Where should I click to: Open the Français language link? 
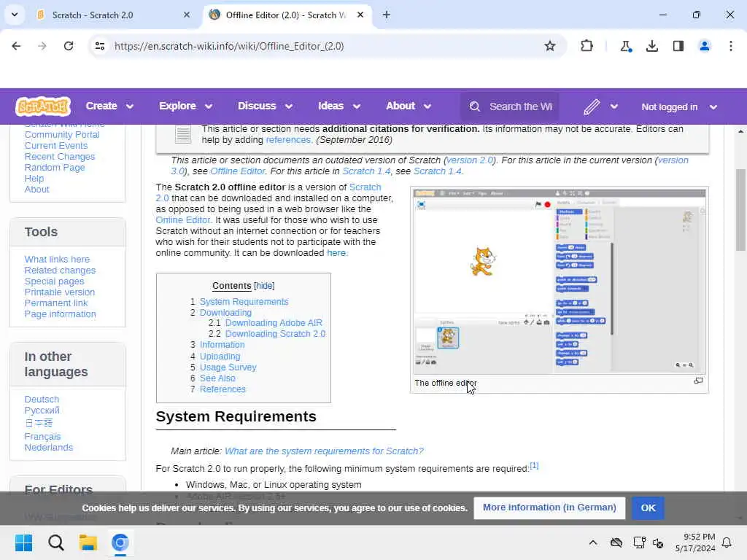(x=42, y=437)
